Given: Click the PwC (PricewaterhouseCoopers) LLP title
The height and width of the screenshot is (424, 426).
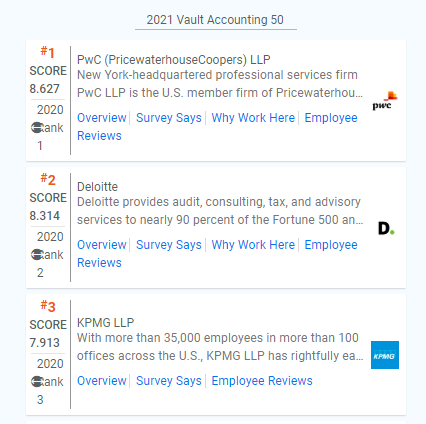Looking at the screenshot, I should point(174,60).
